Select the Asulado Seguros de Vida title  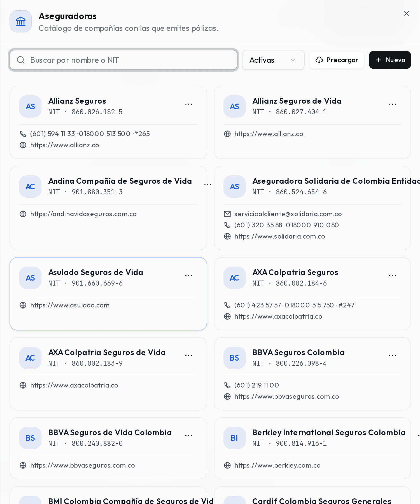tap(96, 272)
